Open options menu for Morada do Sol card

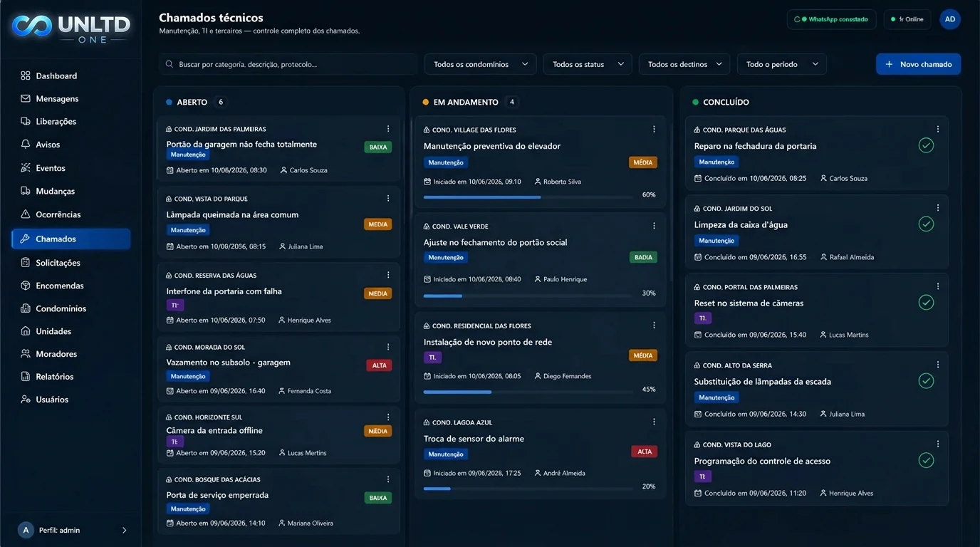388,347
